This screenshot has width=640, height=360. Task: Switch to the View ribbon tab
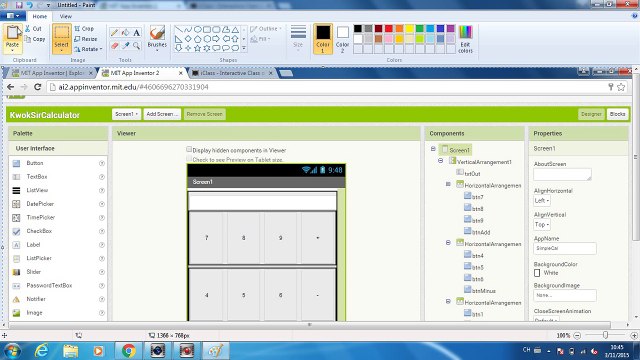66,16
